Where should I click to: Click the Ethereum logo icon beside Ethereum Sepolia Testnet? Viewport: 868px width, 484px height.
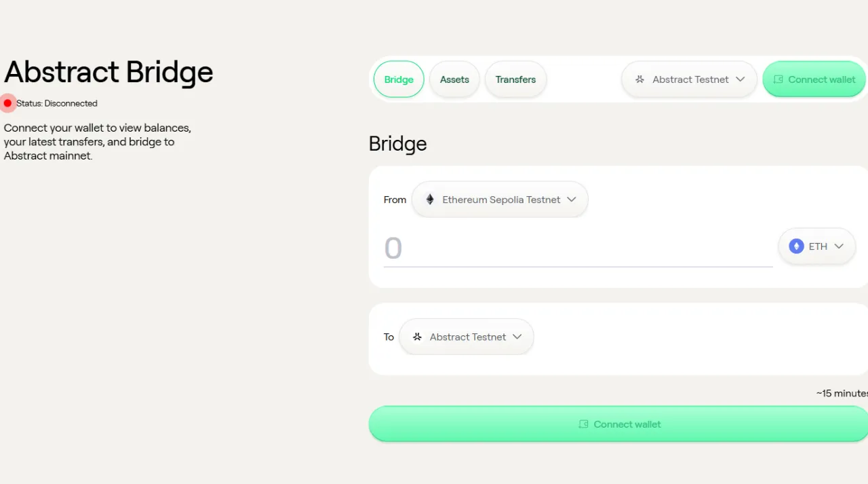(x=429, y=200)
